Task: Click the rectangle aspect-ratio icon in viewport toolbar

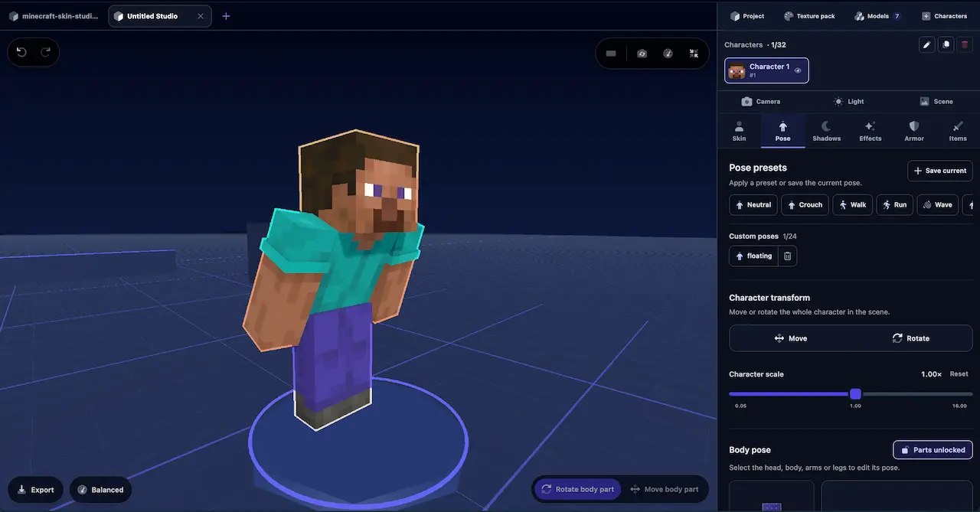Action: click(x=611, y=54)
